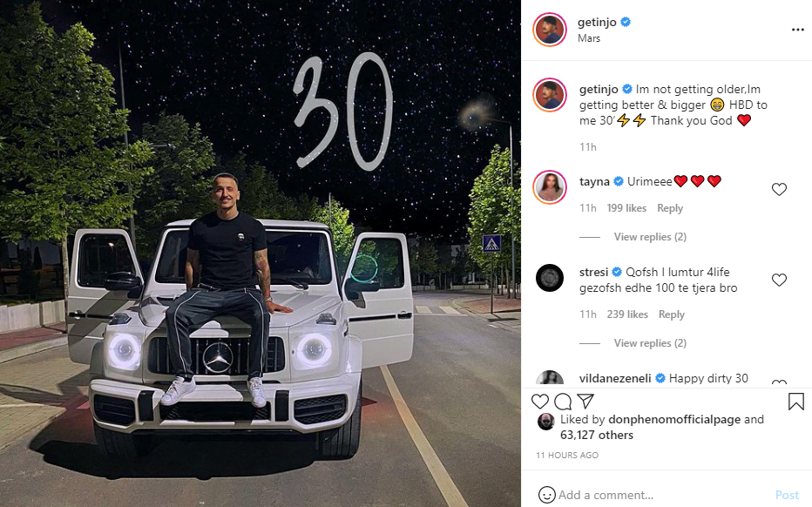Save post with the bookmark icon

pos(796,402)
